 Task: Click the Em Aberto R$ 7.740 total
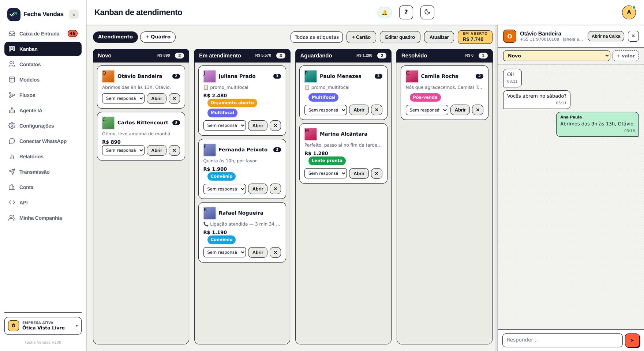[475, 37]
